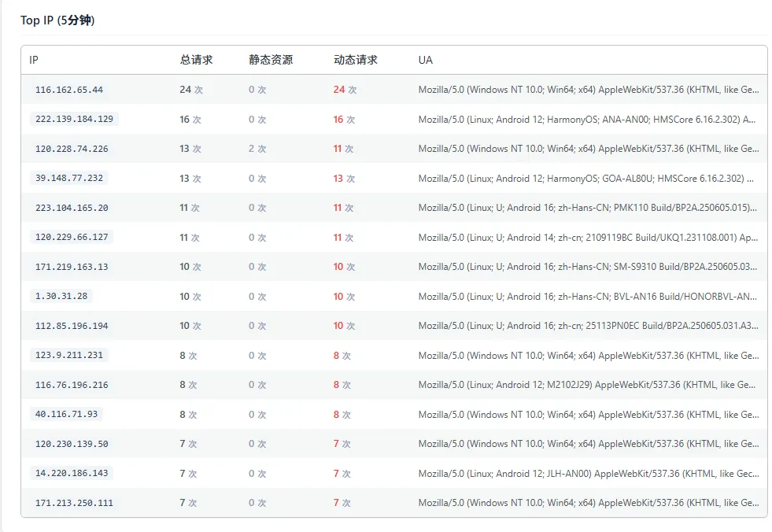Select IP address 120.230.139.50
This screenshot has width=772, height=532.
pos(72,444)
